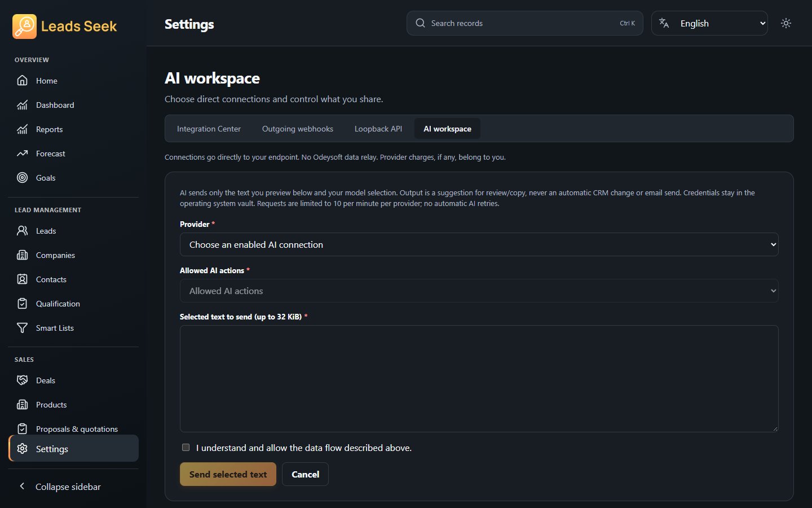812x508 pixels.
Task: Click into the Selected text to send textarea
Action: tap(479, 379)
